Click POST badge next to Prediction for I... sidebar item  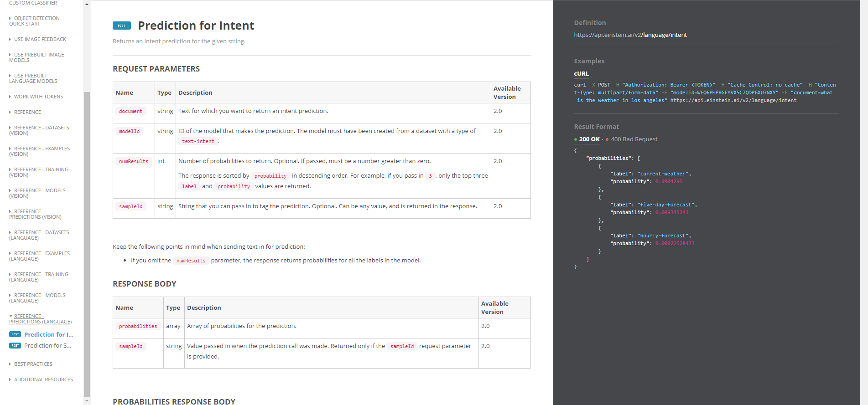(x=15, y=334)
